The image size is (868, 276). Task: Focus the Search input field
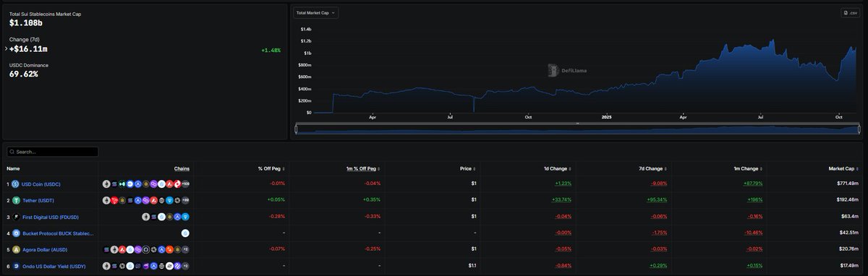52,152
